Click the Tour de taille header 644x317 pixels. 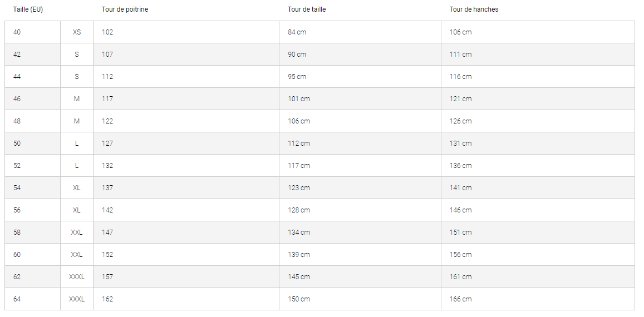(307, 9)
